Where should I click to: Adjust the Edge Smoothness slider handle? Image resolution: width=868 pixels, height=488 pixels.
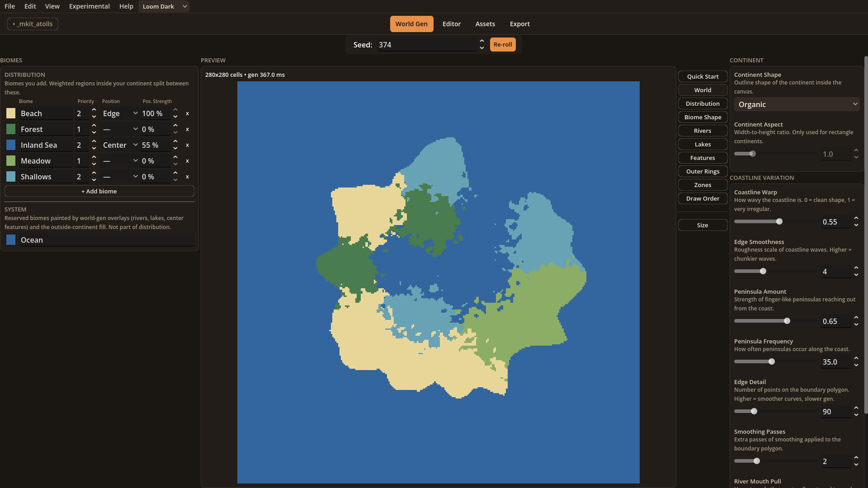coord(763,271)
